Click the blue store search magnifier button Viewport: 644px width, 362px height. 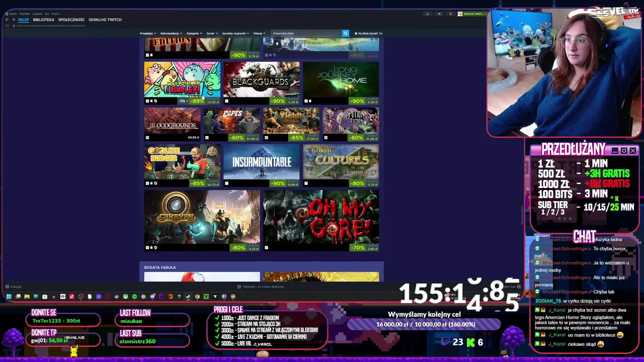tap(346, 33)
